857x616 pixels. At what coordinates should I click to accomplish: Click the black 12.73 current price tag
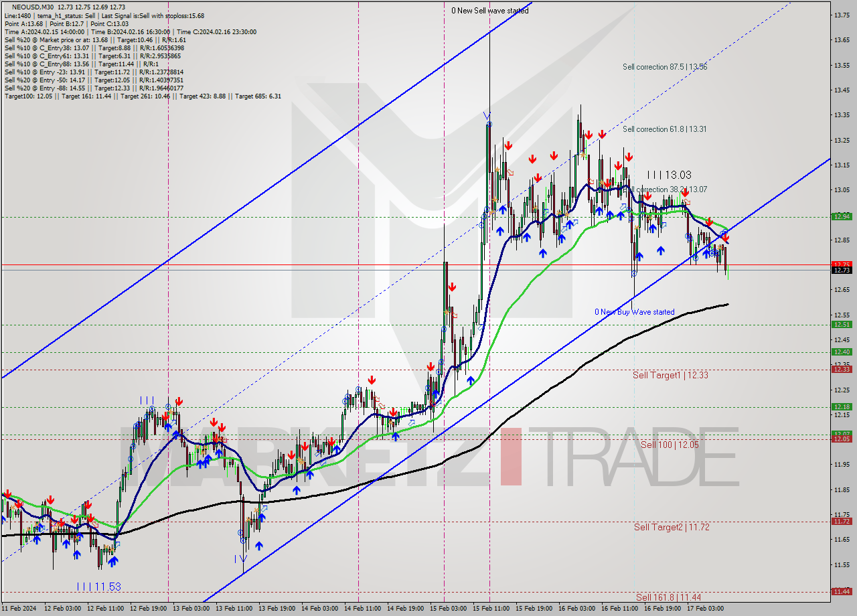click(x=842, y=271)
